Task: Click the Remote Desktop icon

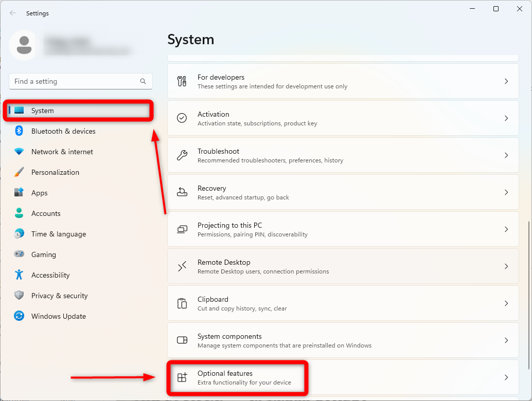Action: [x=182, y=266]
